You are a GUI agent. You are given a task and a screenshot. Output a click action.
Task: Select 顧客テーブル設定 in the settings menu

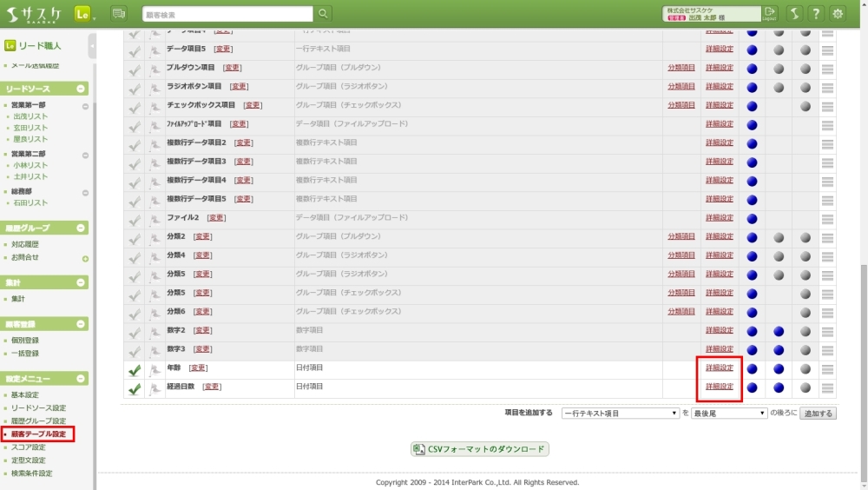click(38, 434)
